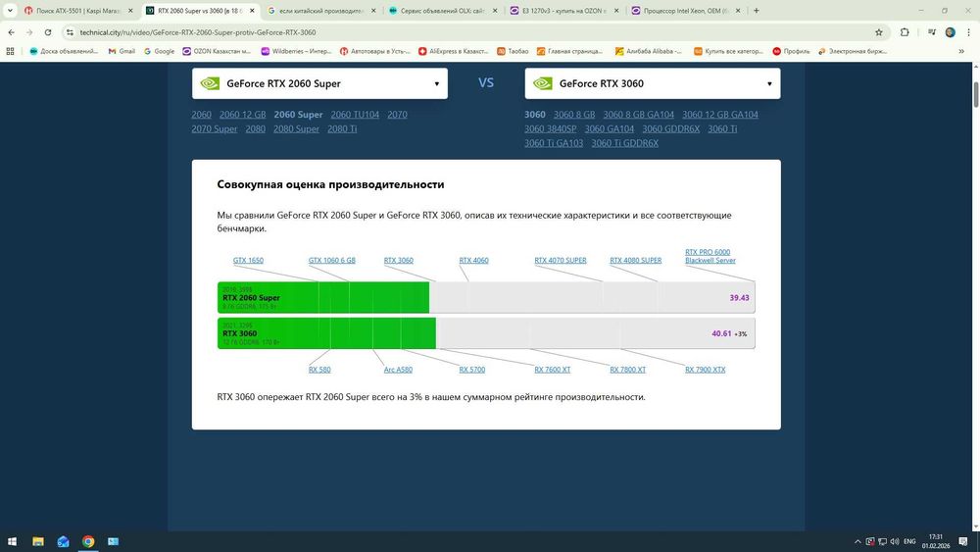Viewport: 980px width, 552px height.
Task: Open the Google bookmark
Action: click(x=159, y=51)
